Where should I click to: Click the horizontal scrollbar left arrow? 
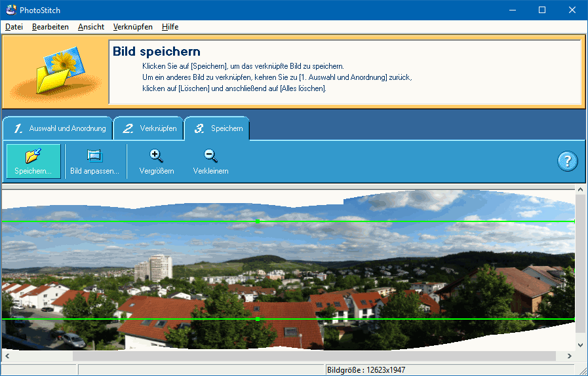(7, 356)
